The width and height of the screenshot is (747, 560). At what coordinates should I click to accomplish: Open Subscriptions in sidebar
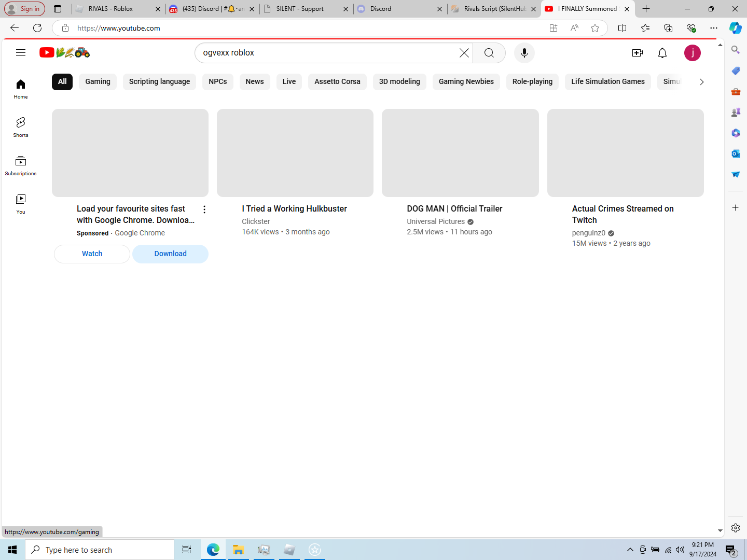(21, 166)
